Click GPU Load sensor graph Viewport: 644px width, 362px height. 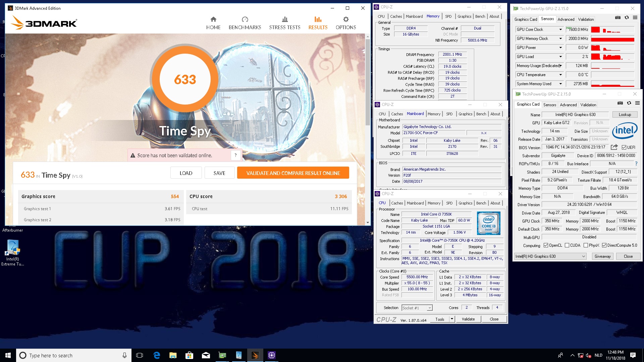612,57
